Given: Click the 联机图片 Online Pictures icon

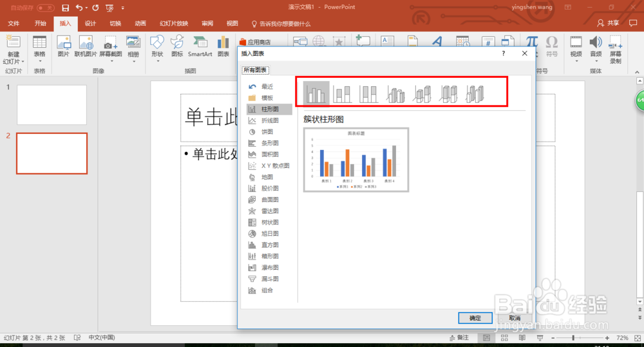Looking at the screenshot, I should [x=86, y=46].
